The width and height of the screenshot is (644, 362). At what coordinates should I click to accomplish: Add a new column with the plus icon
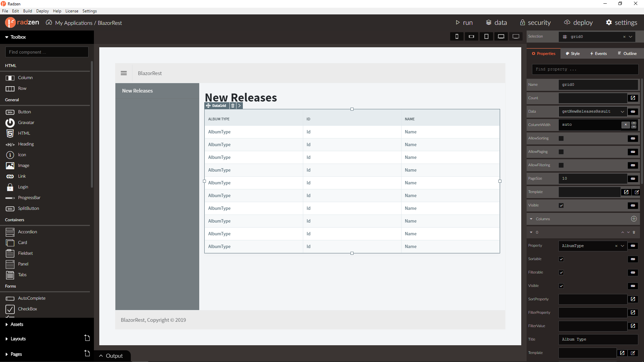pos(634,219)
